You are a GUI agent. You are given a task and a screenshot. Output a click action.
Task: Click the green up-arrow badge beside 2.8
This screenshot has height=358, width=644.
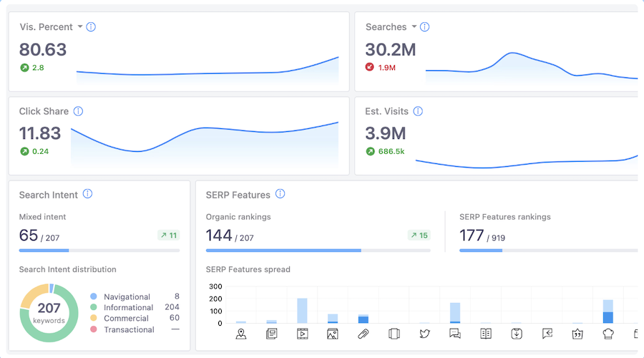[24, 67]
